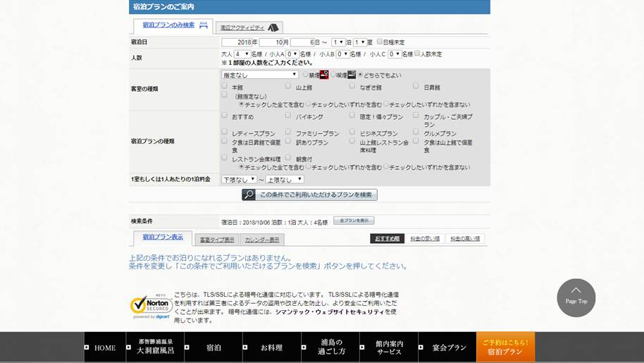The width and height of the screenshot is (644, 363).
Task: Check the カップル・ご夫婦プラン checkbox
Action: point(416,116)
